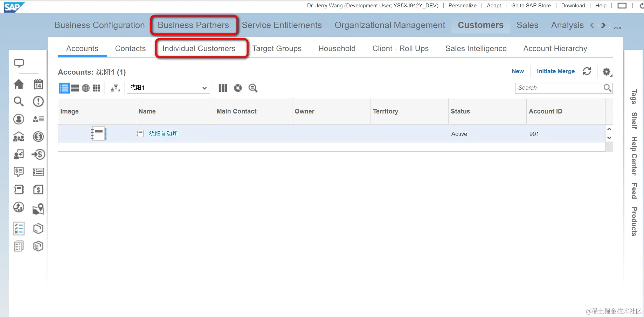
Task: Go to Home via house icon
Action: click(x=19, y=84)
